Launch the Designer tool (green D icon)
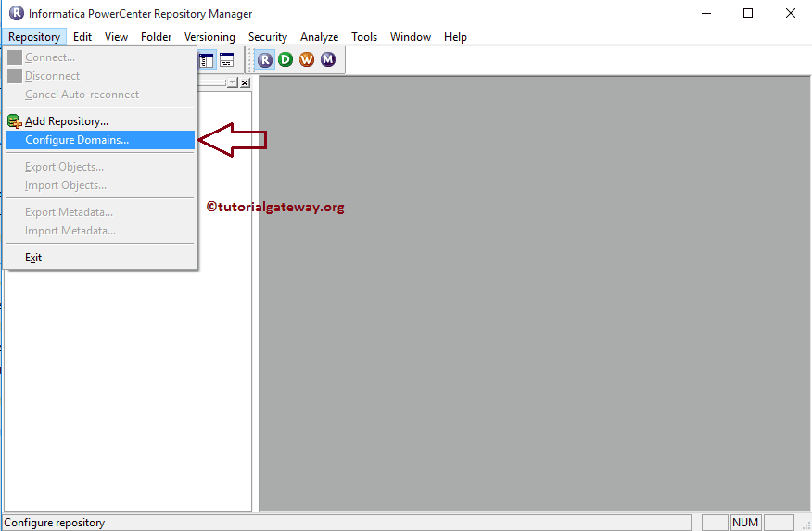 [x=285, y=60]
